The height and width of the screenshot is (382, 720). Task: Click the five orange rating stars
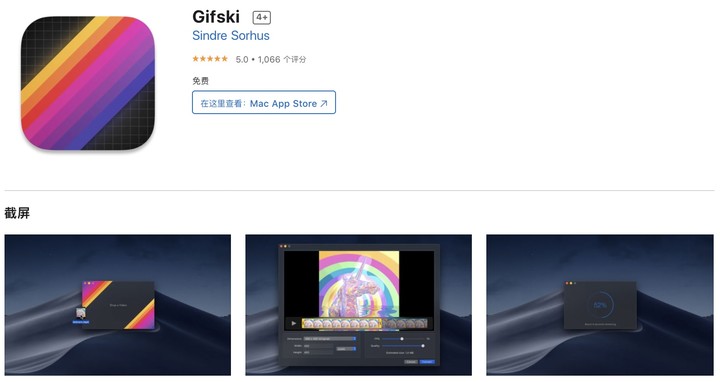210,59
